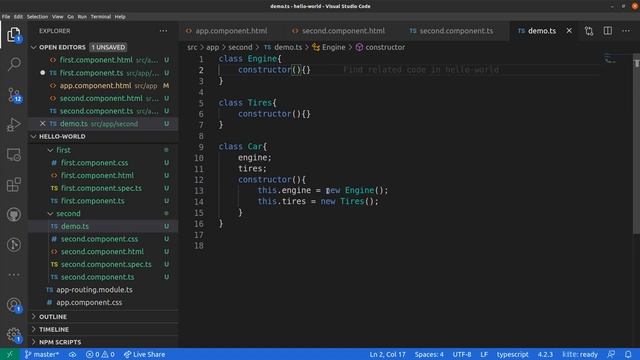Image resolution: width=640 pixels, height=360 pixels.
Task: Open the Search view in activity bar
Action: coord(14,64)
